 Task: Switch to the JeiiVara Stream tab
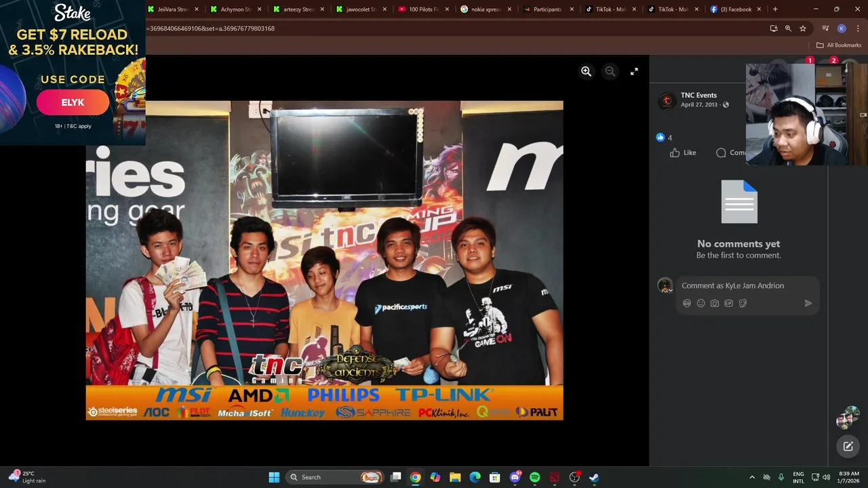pos(174,9)
